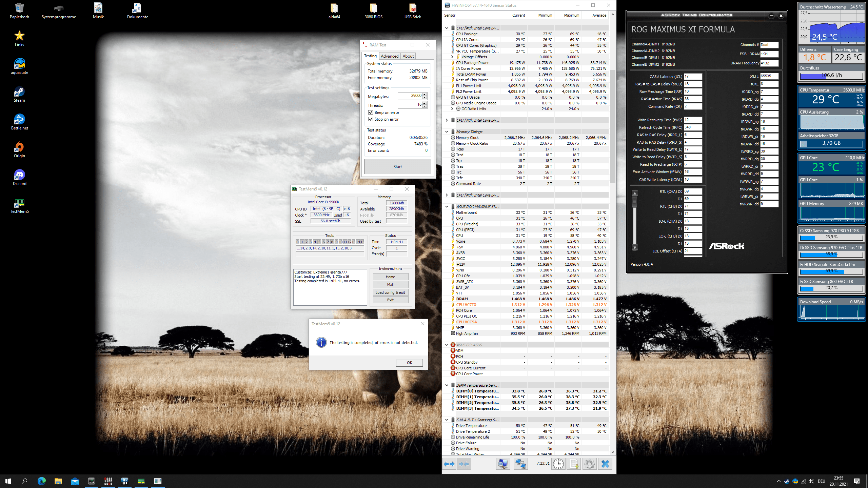Open HWiNFO remote monitors network button
The width and height of the screenshot is (868, 488).
tap(520, 464)
